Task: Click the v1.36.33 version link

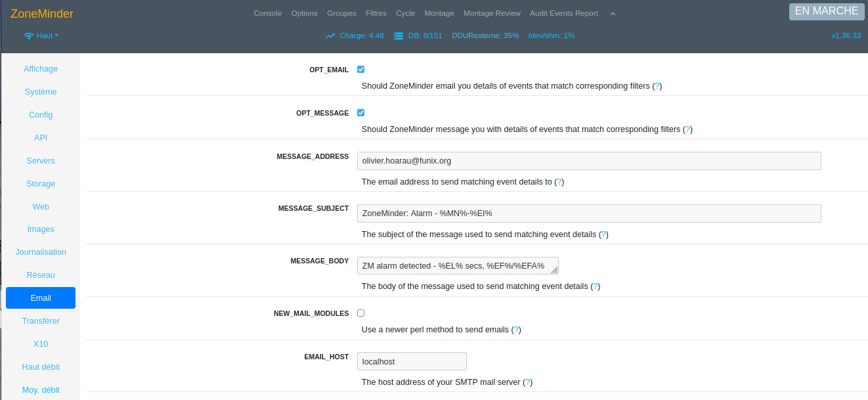Action: (x=846, y=35)
